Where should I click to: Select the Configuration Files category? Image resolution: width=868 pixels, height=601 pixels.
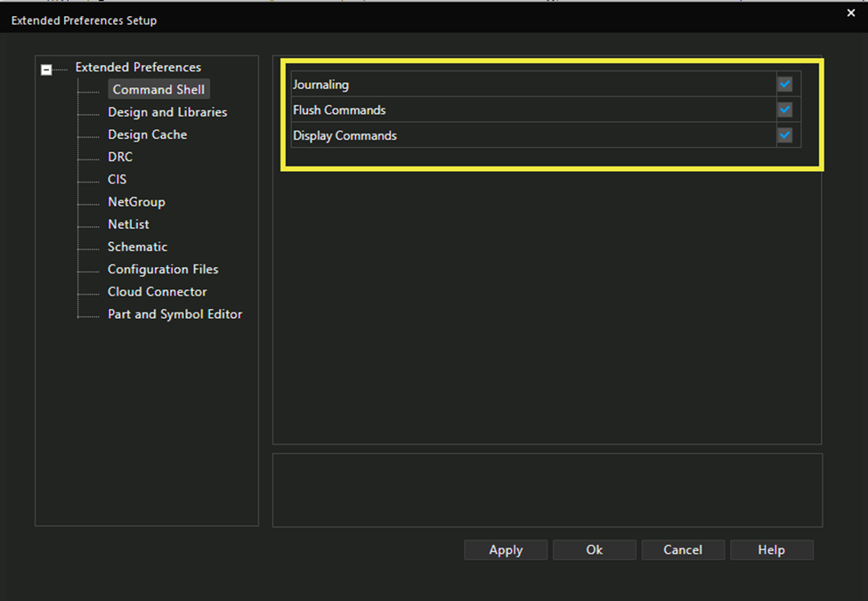tap(163, 269)
